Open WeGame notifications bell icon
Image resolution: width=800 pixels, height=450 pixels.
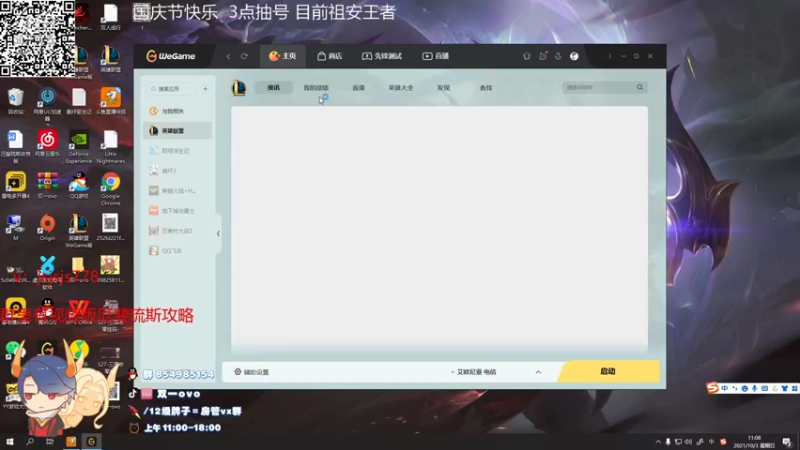tap(527, 56)
